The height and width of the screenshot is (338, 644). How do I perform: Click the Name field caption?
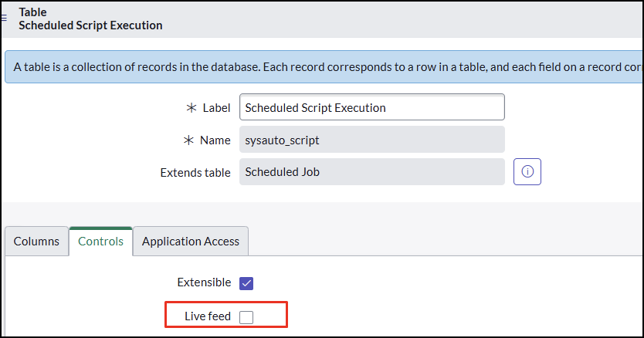[215, 140]
